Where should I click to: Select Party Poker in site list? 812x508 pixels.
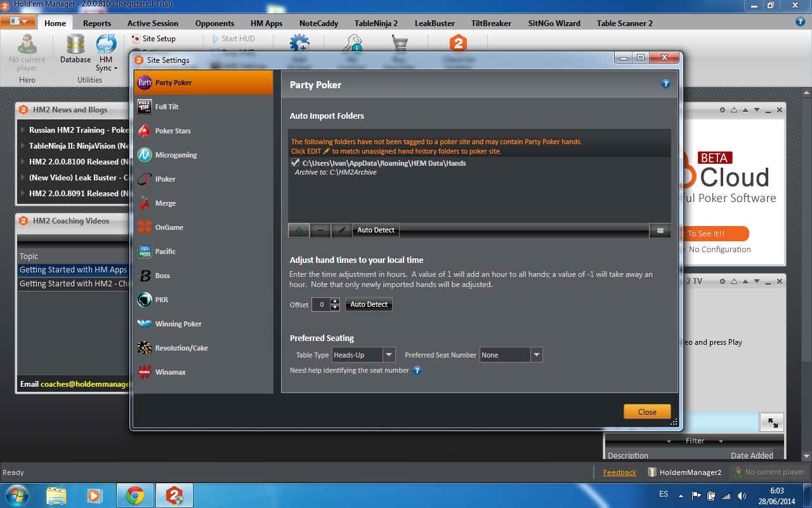coord(204,83)
